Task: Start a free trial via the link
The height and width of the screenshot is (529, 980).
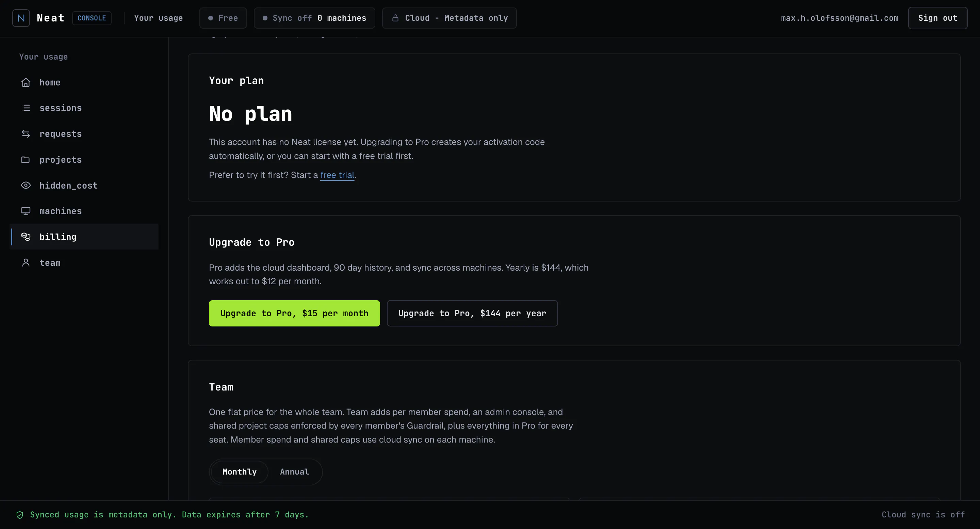Action: coord(337,175)
